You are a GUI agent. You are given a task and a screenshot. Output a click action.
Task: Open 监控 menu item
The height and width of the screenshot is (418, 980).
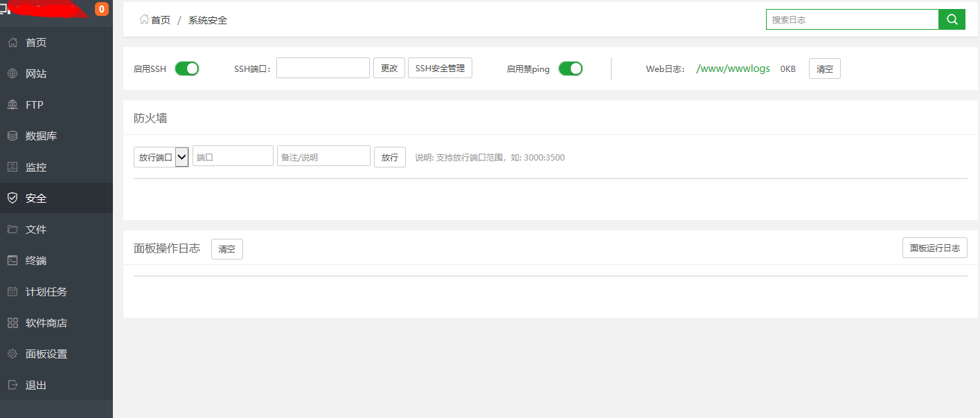(56, 167)
